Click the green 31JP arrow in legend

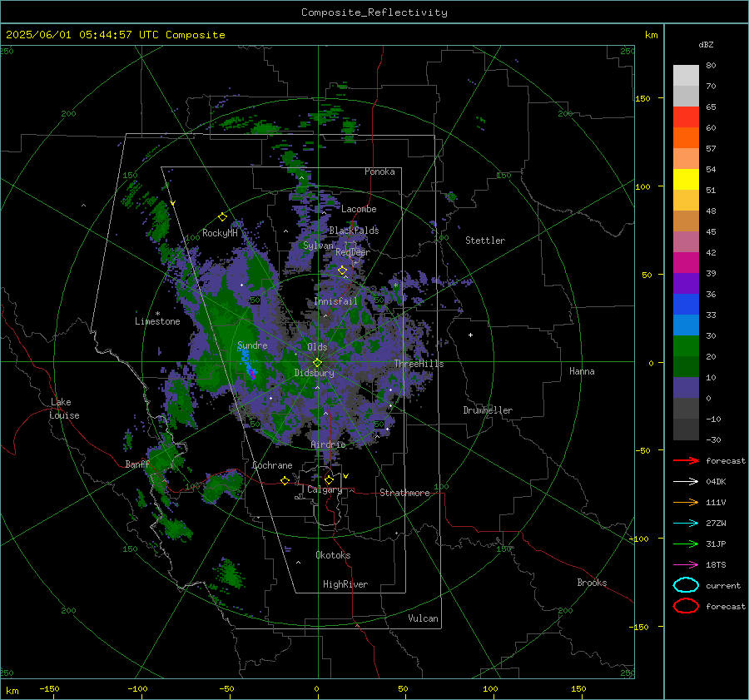pyautogui.click(x=686, y=544)
